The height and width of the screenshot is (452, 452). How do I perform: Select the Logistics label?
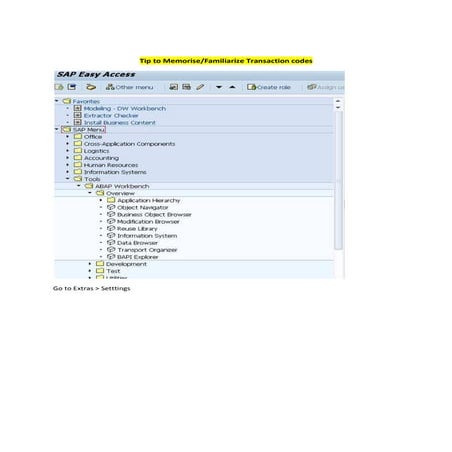96,151
